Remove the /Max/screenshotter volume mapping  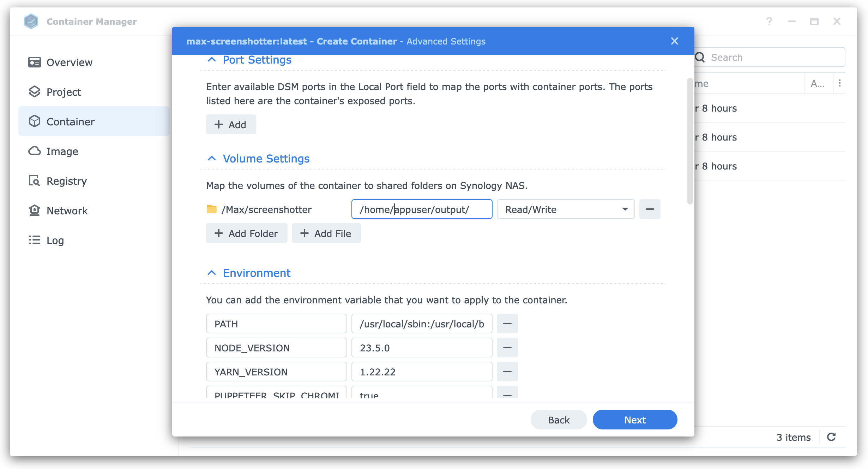click(x=650, y=209)
